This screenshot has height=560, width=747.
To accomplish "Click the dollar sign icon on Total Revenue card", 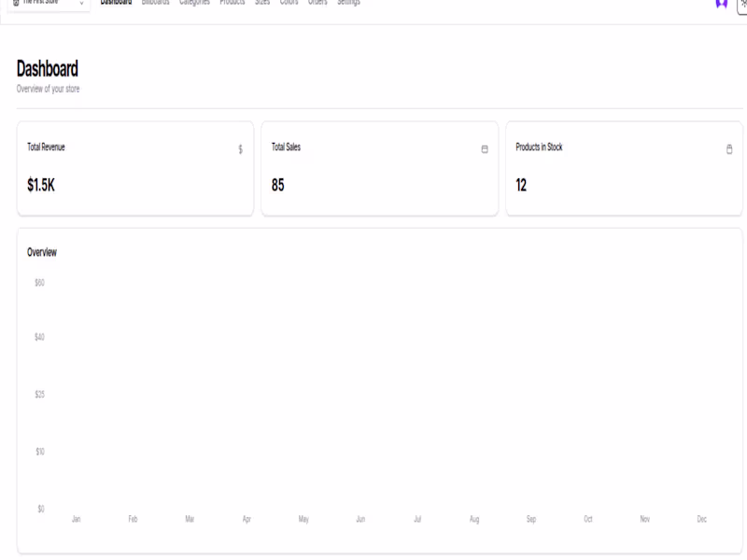I will [x=239, y=147].
